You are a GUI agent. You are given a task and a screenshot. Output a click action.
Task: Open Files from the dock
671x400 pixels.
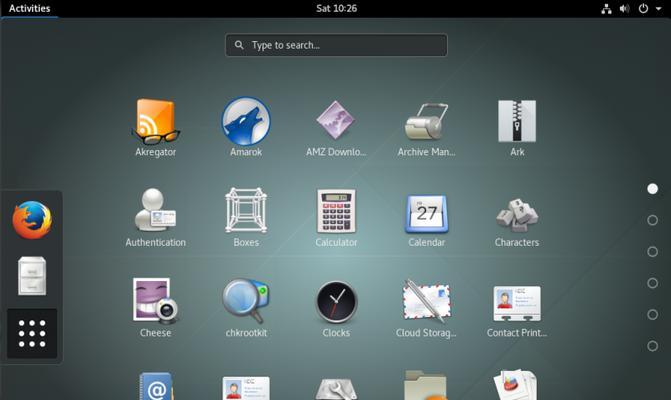click(32, 276)
